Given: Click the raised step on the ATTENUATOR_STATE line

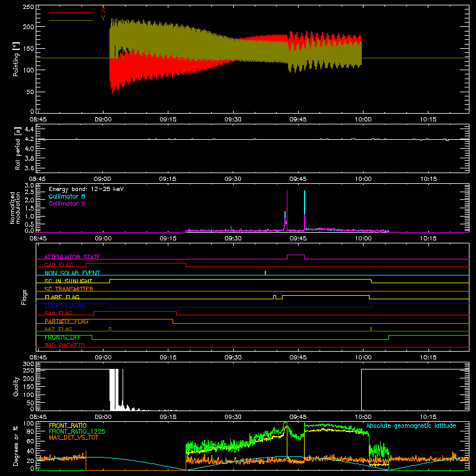Looking at the screenshot, I should (x=296, y=255).
